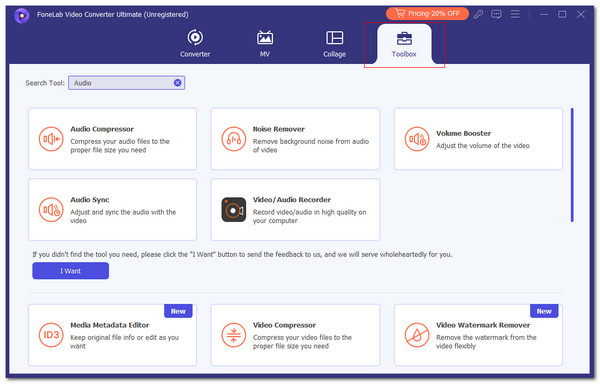Click the shopping cart icon in pricing button
This screenshot has width=600, height=384.
[x=400, y=13]
